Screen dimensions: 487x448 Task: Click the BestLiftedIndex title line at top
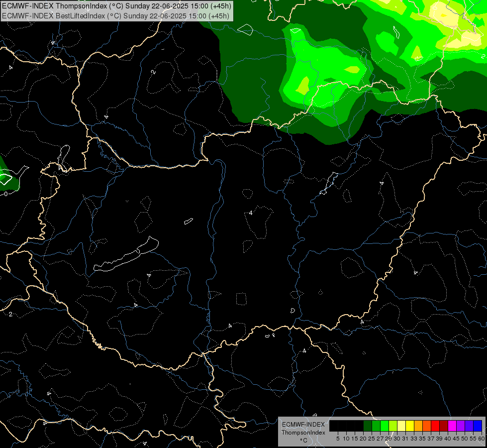(115, 16)
